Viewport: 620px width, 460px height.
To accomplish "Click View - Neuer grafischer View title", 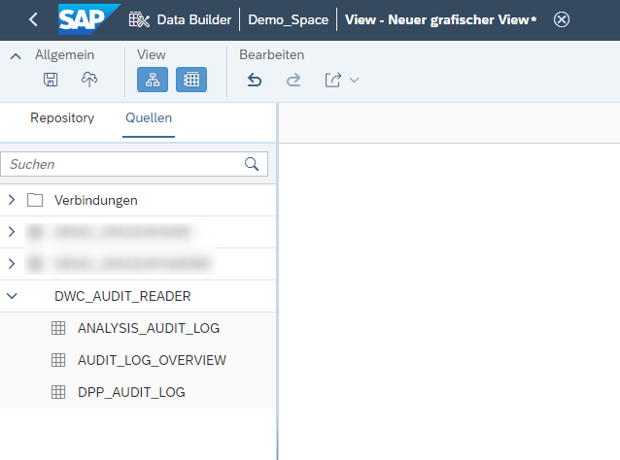I will click(440, 20).
